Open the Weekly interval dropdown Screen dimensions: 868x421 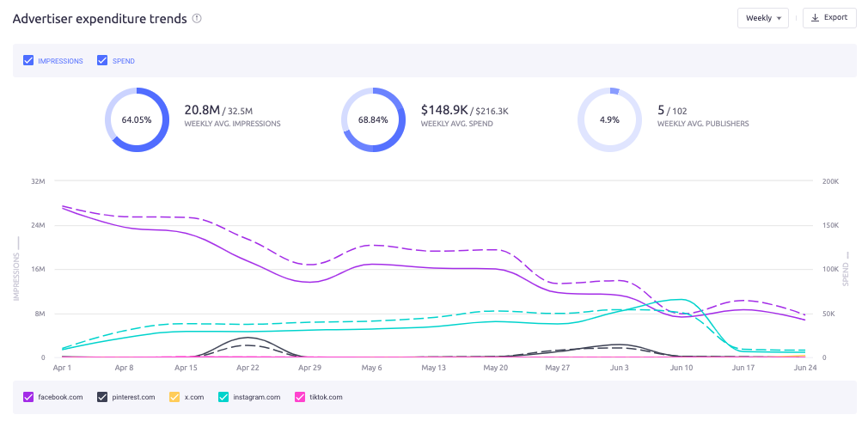click(x=762, y=18)
